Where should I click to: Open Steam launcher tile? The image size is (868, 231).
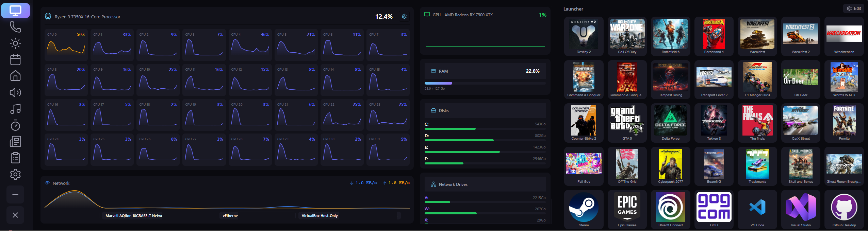click(584, 209)
